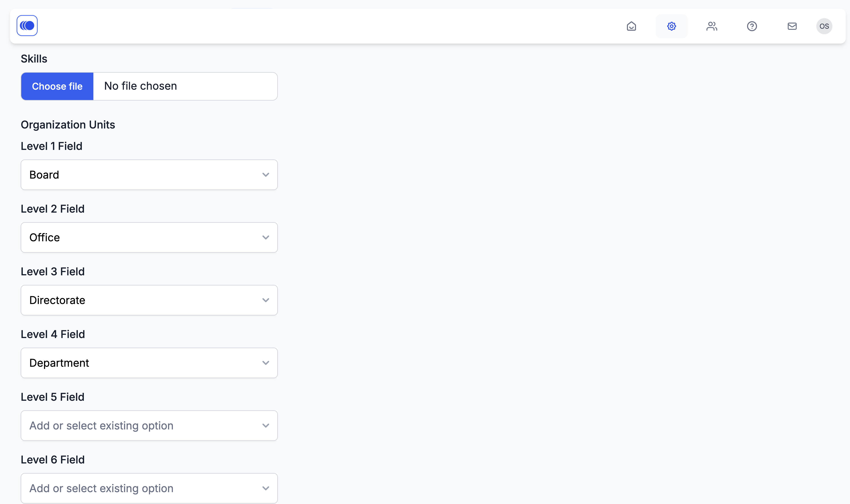Click the chevron arrow in the Office selector
The image size is (850, 504).
[266, 237]
